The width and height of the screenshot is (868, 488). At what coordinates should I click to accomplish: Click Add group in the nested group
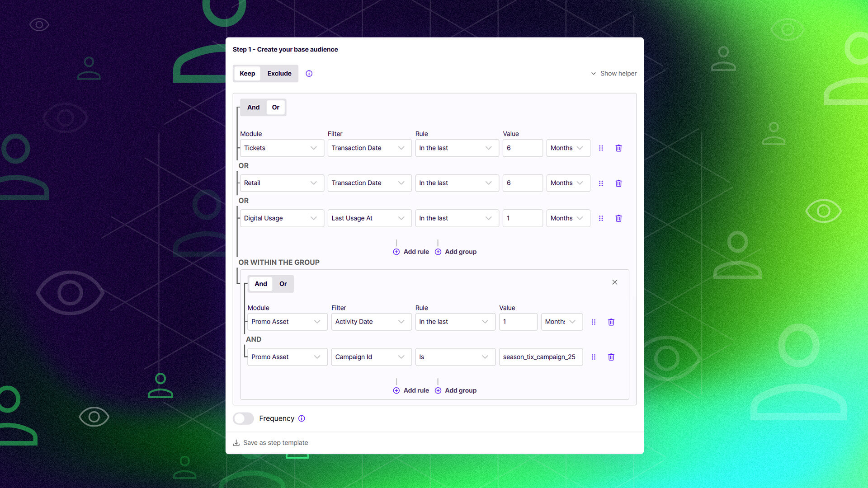(x=456, y=390)
